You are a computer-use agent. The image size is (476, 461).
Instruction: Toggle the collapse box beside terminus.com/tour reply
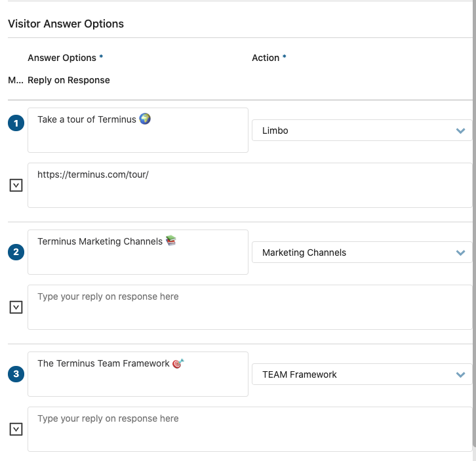[16, 185]
